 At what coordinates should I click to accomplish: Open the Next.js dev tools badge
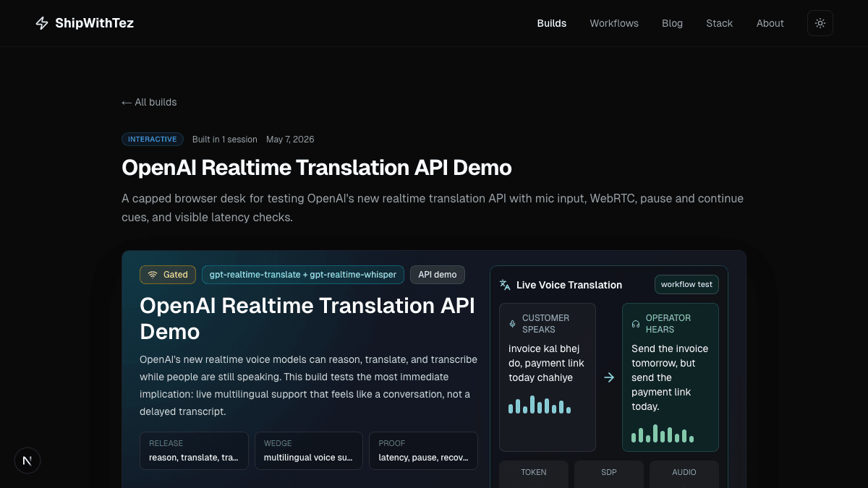(27, 461)
